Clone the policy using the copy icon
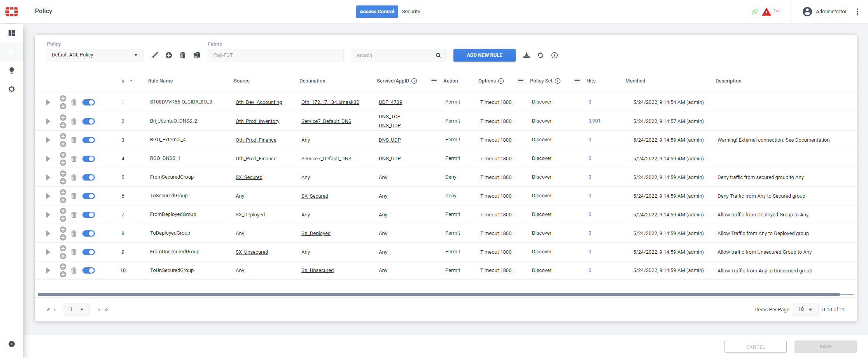 197,55
